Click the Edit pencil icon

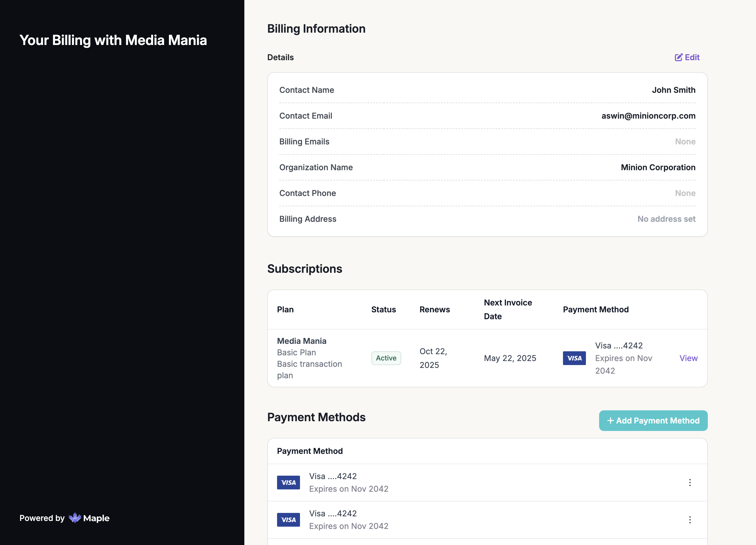click(678, 57)
